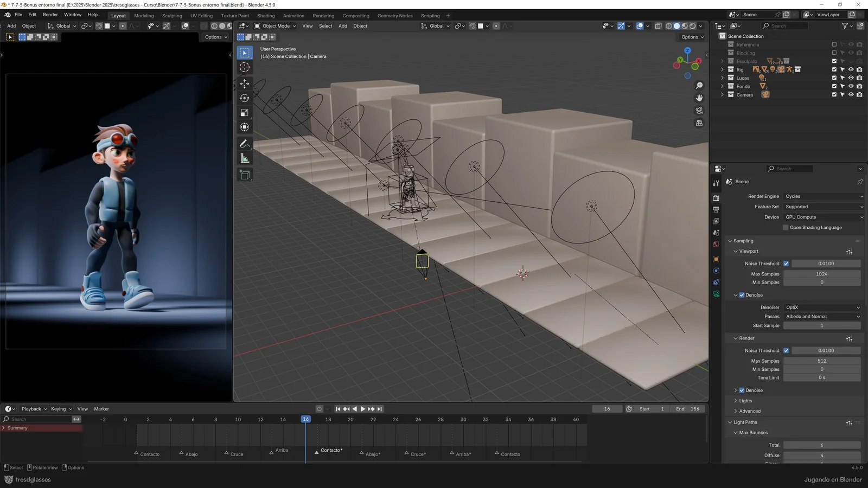The image size is (868, 488).
Task: Select the Scale tool
Action: tap(244, 113)
